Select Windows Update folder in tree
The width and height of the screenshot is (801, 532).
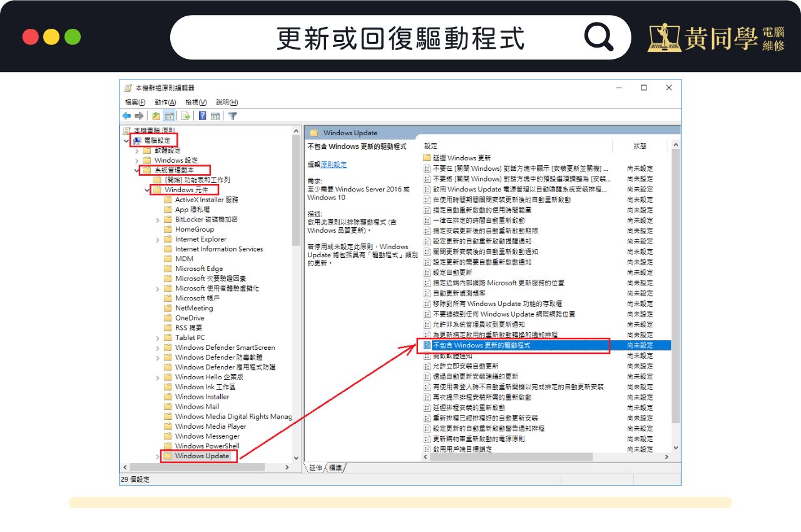click(x=202, y=456)
